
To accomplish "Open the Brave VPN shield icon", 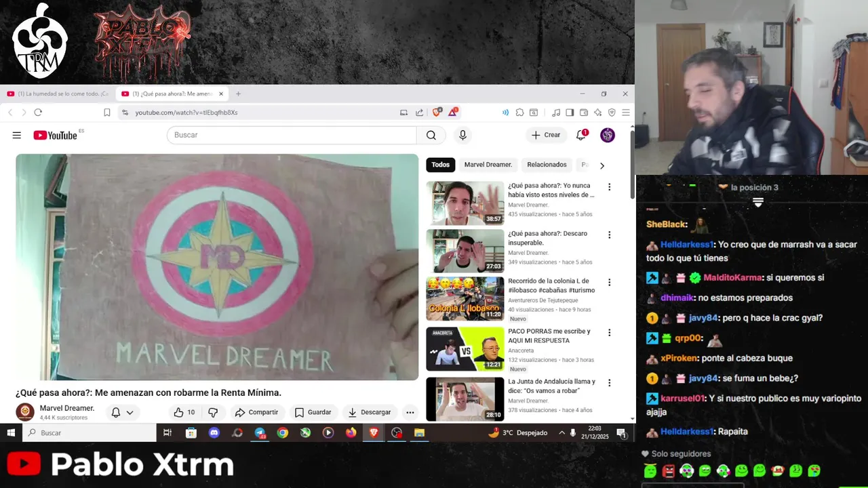I will [x=612, y=113].
